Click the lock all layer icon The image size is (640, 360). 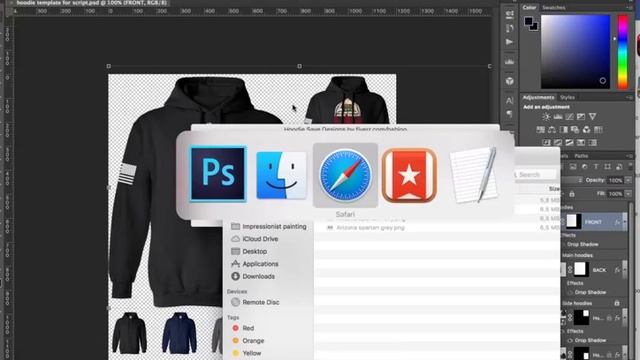[572, 193]
